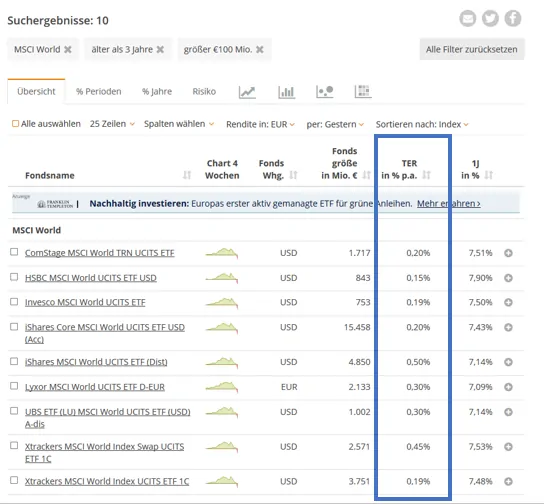The width and height of the screenshot is (544, 504).
Task: Share results via email icon
Action: pos(467,18)
